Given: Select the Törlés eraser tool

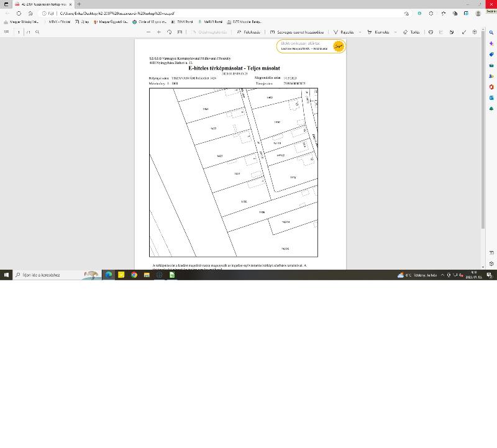Looking at the screenshot, I should [411, 32].
